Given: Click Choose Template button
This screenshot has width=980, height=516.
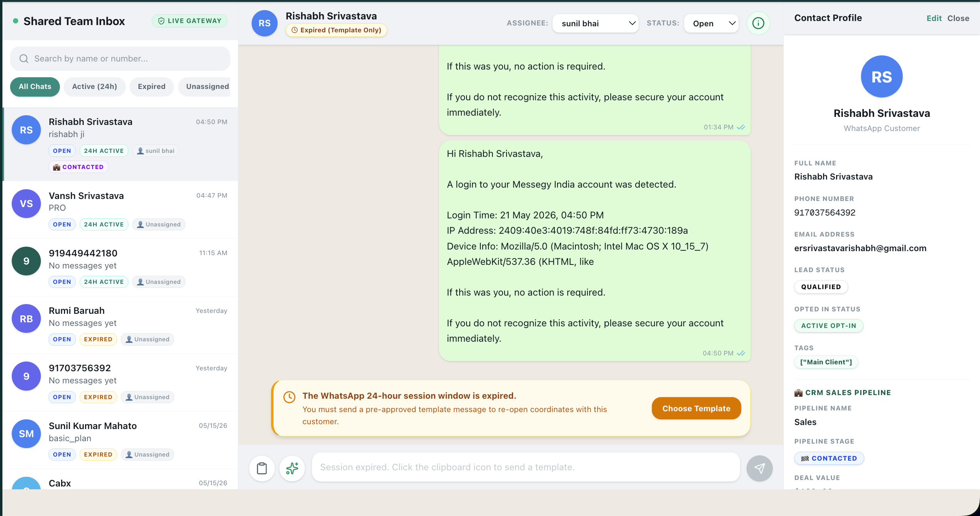Looking at the screenshot, I should (x=696, y=408).
